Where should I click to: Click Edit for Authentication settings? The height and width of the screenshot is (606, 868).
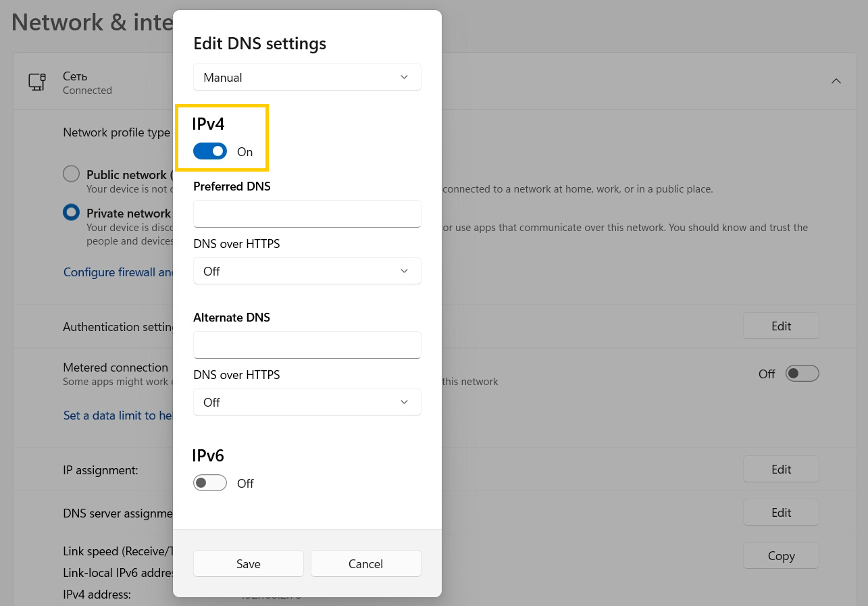coord(781,326)
